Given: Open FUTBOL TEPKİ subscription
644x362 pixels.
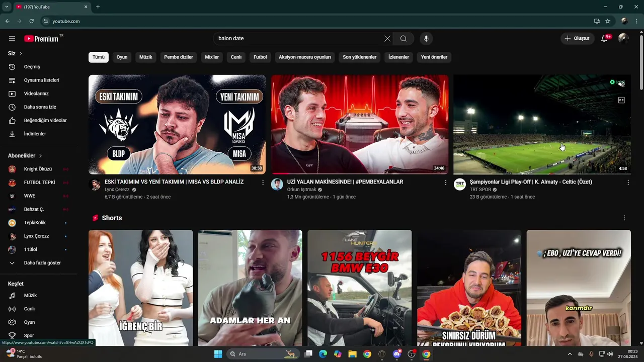Looking at the screenshot, I should 40,183.
